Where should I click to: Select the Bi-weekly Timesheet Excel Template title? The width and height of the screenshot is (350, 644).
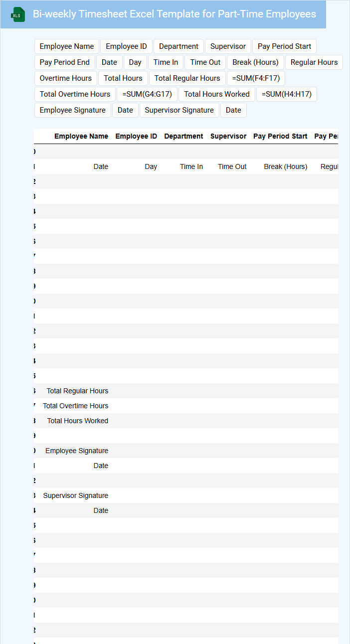click(175, 14)
